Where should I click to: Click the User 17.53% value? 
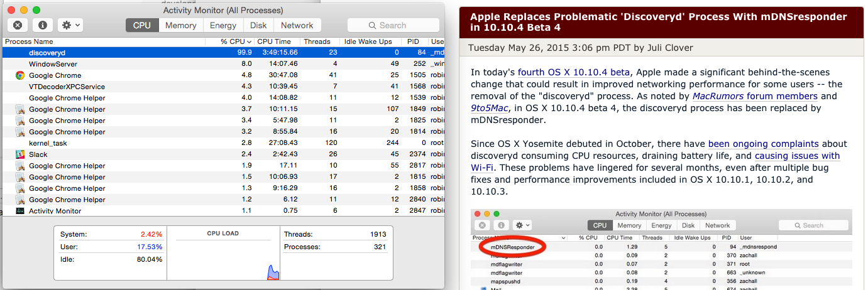click(150, 247)
